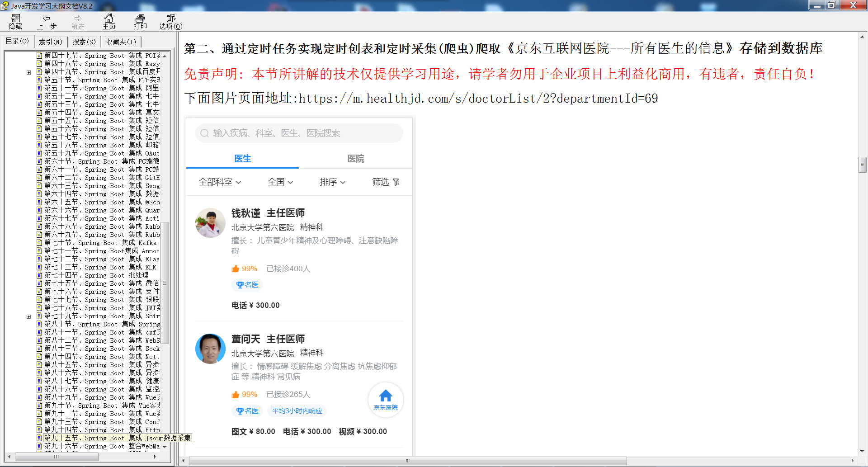The height and width of the screenshot is (467, 868).
Task: Switch to the 目录 (Contents) tab
Action: pyautogui.click(x=17, y=41)
